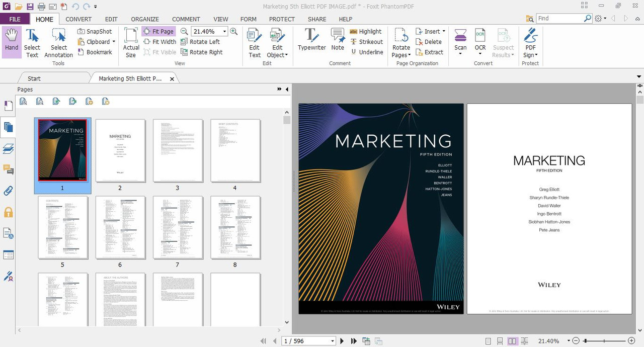Activate the Select Text tool
644x347 pixels.
(x=32, y=42)
